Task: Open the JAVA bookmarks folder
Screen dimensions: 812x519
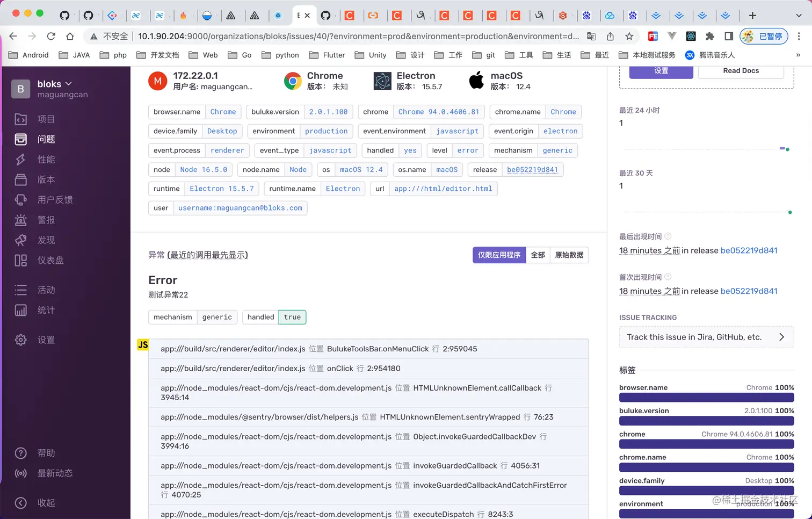Action: (74, 55)
